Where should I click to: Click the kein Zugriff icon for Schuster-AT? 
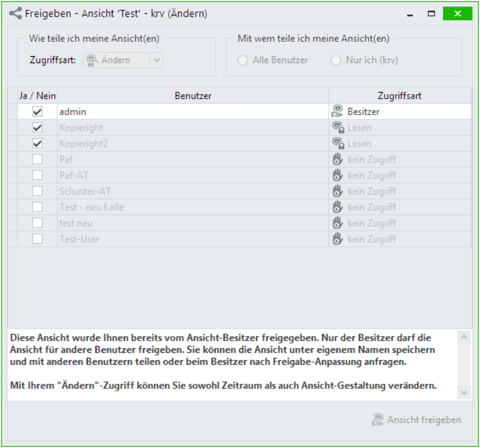point(338,191)
